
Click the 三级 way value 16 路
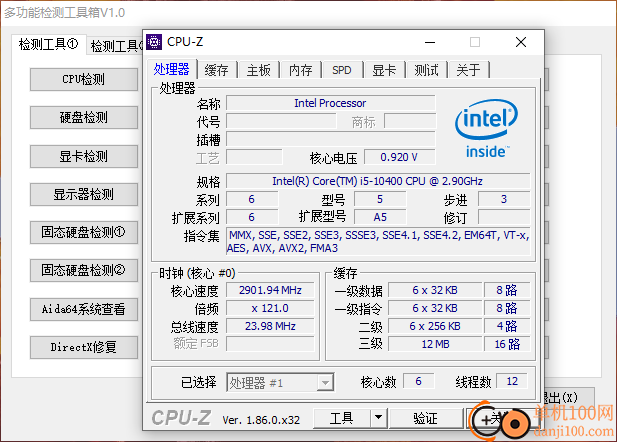tap(507, 344)
